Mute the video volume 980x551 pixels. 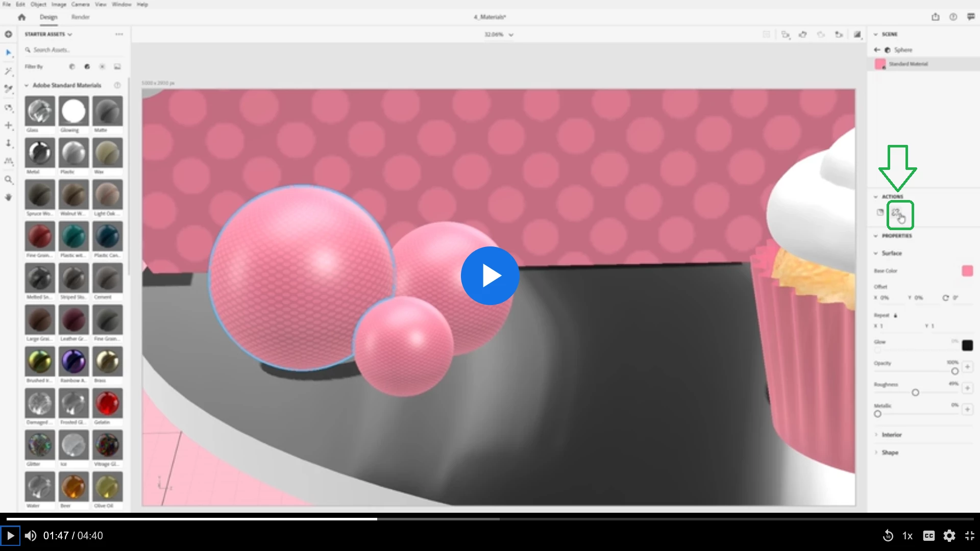[31, 536]
